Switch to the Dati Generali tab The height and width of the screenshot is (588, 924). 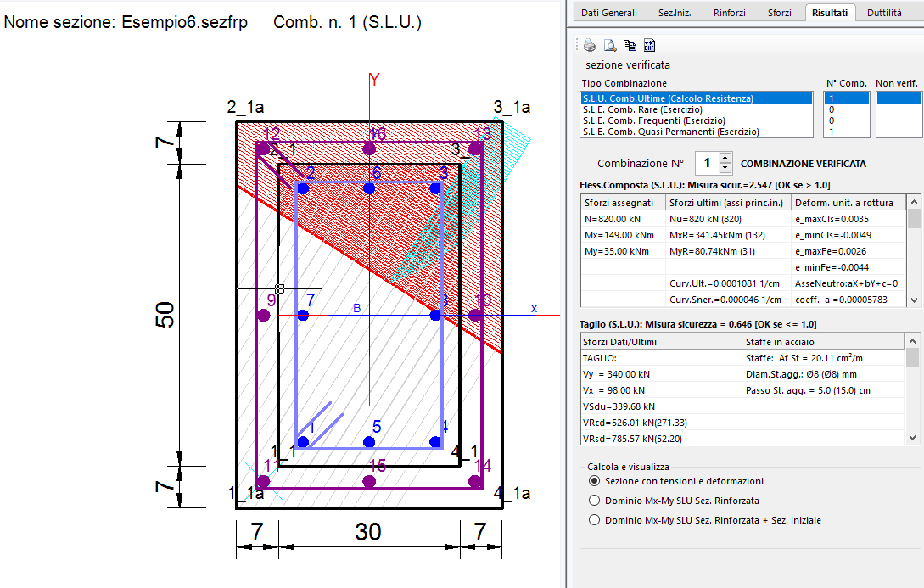[x=608, y=13]
